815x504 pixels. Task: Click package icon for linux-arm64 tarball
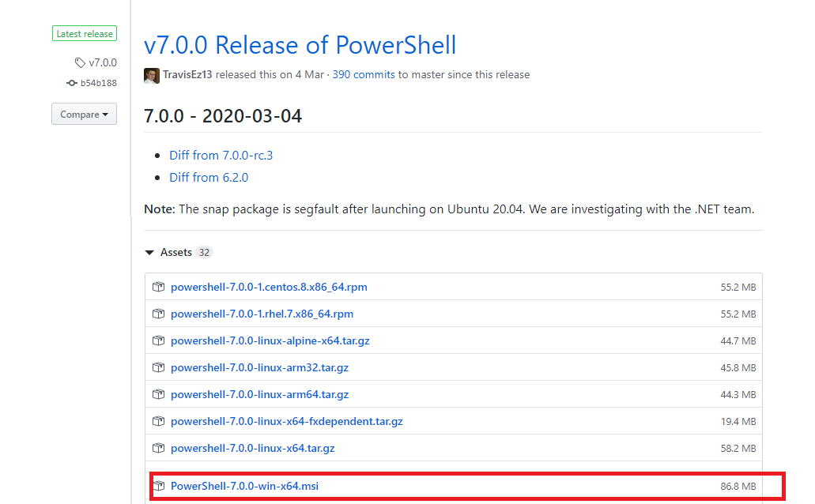(x=158, y=394)
